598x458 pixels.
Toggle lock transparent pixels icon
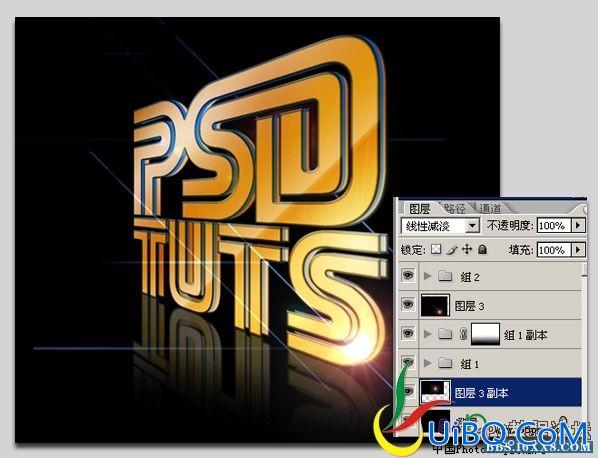click(436, 249)
